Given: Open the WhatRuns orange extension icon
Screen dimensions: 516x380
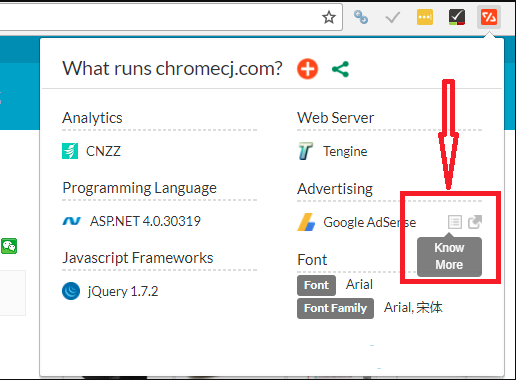Looking at the screenshot, I should pos(489,17).
